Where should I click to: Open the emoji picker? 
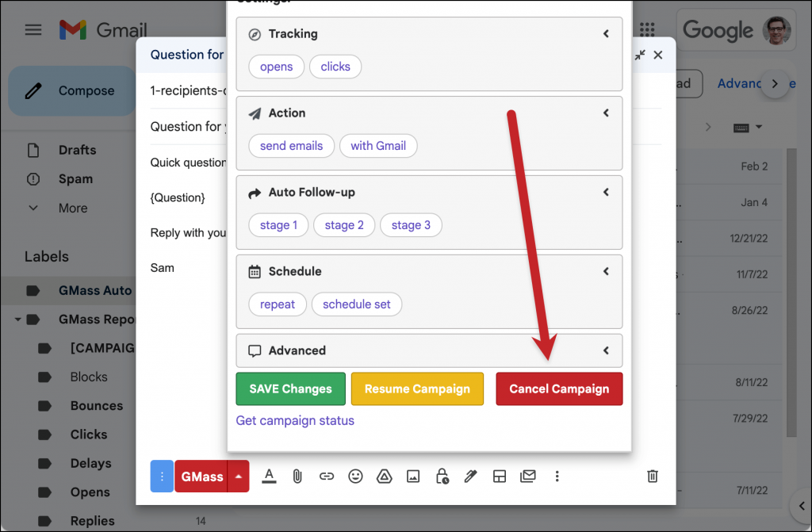pos(355,476)
